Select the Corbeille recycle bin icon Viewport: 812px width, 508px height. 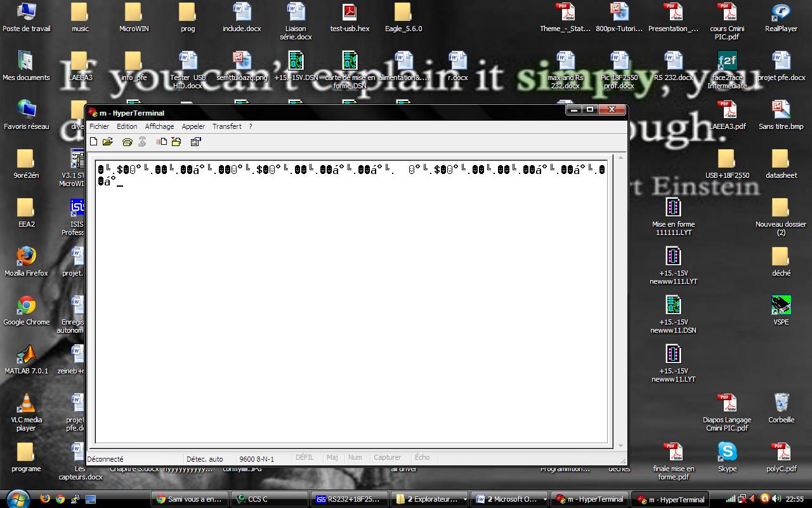coord(781,409)
